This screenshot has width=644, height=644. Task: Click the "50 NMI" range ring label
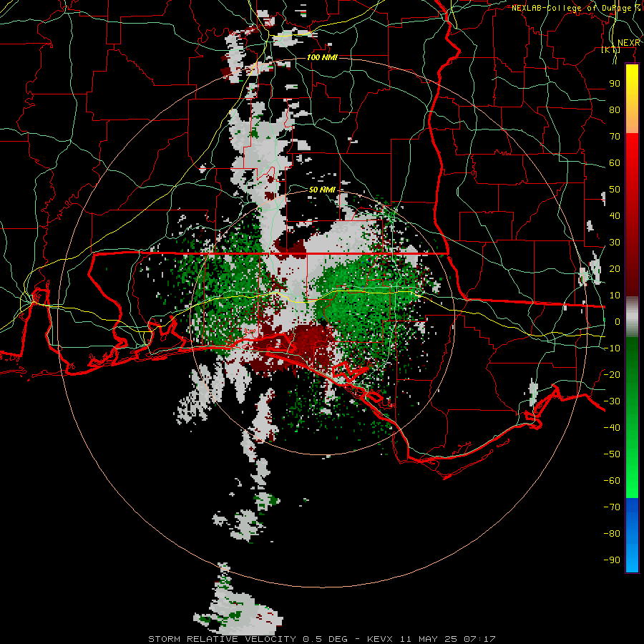click(322, 190)
